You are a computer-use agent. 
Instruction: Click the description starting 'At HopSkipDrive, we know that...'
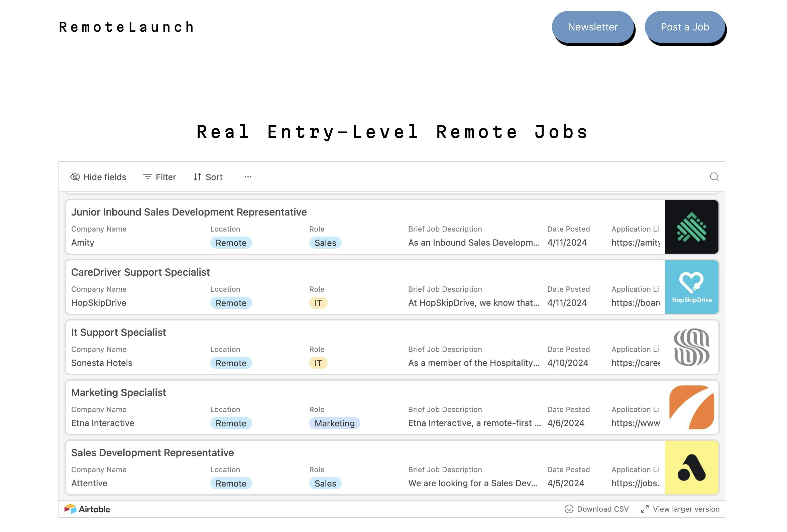474,303
